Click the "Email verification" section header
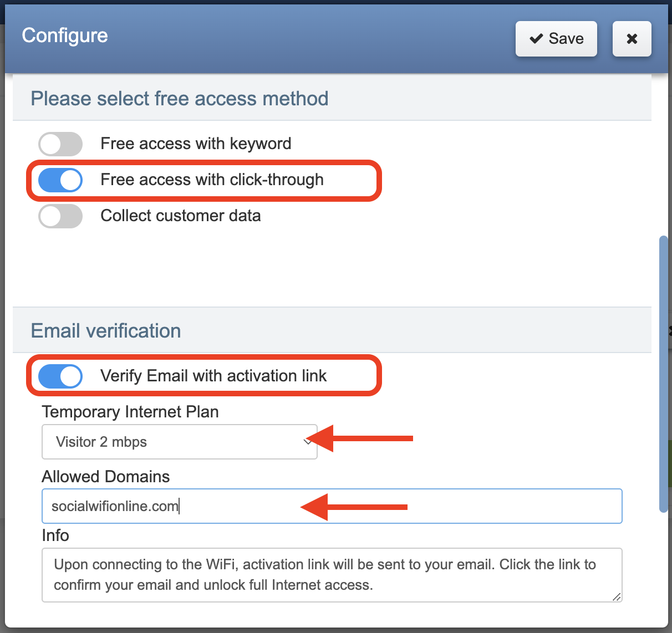 106,331
